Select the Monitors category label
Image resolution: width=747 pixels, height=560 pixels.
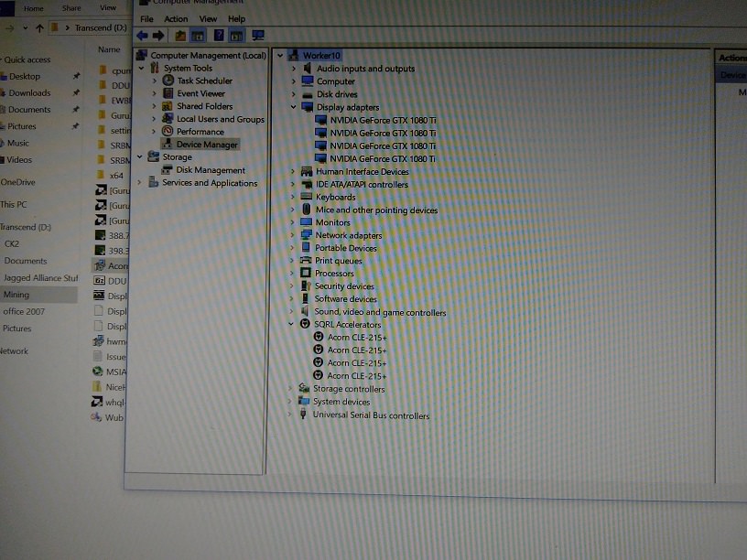332,222
